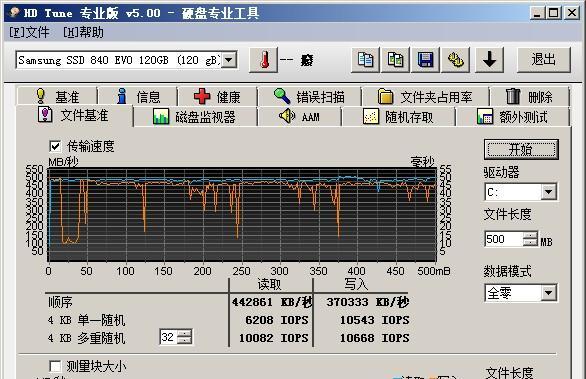Click the sequential write value 370333 KB/秒

(x=368, y=302)
